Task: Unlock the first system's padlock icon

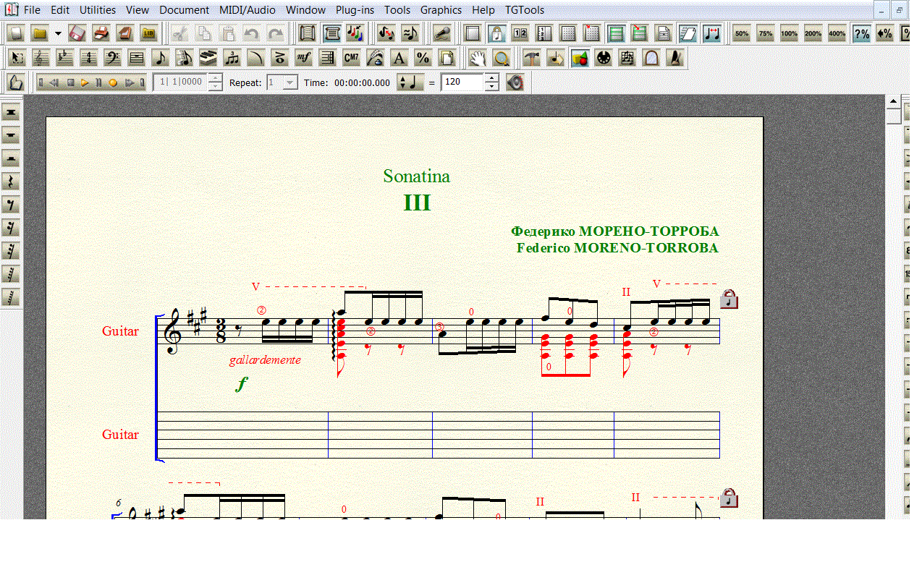Action: (x=729, y=299)
